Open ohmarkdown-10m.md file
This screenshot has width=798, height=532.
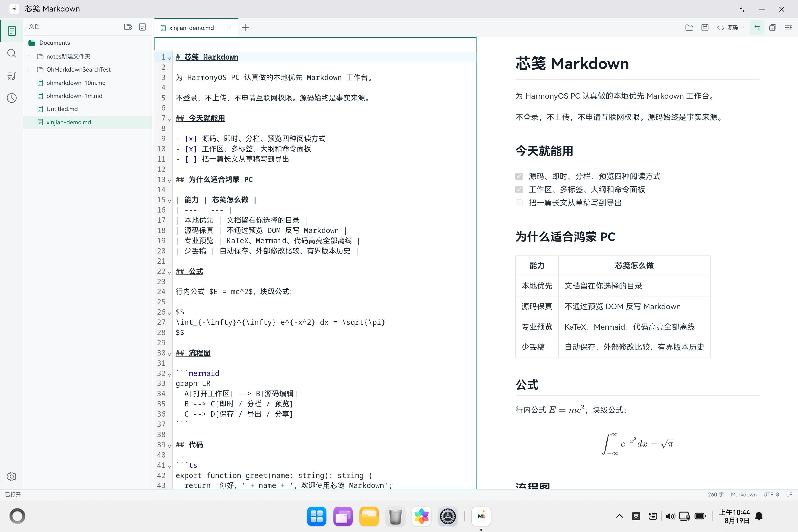76,83
